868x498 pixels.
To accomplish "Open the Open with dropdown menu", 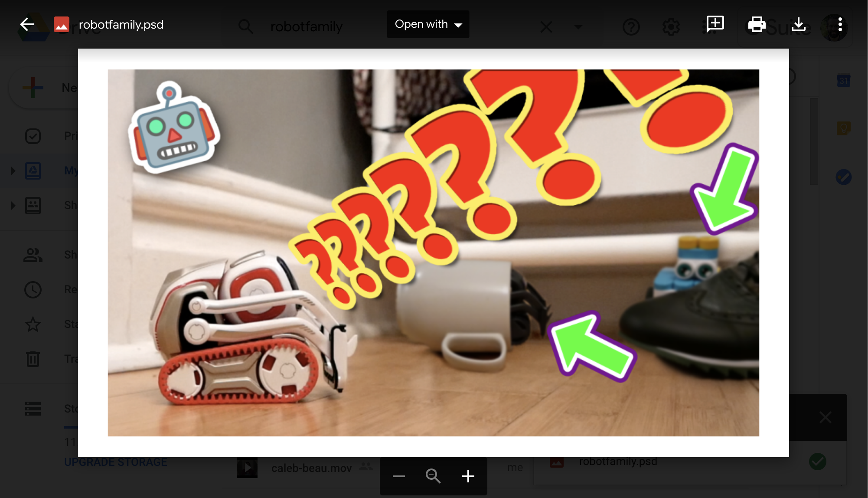I will tap(428, 24).
